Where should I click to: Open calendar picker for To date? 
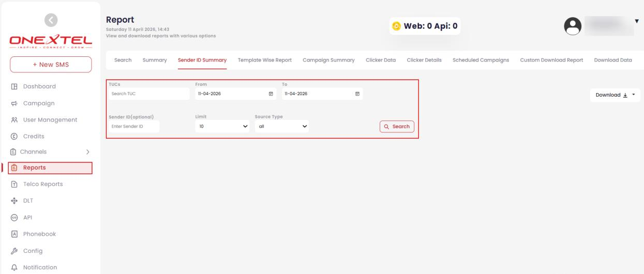(x=357, y=94)
